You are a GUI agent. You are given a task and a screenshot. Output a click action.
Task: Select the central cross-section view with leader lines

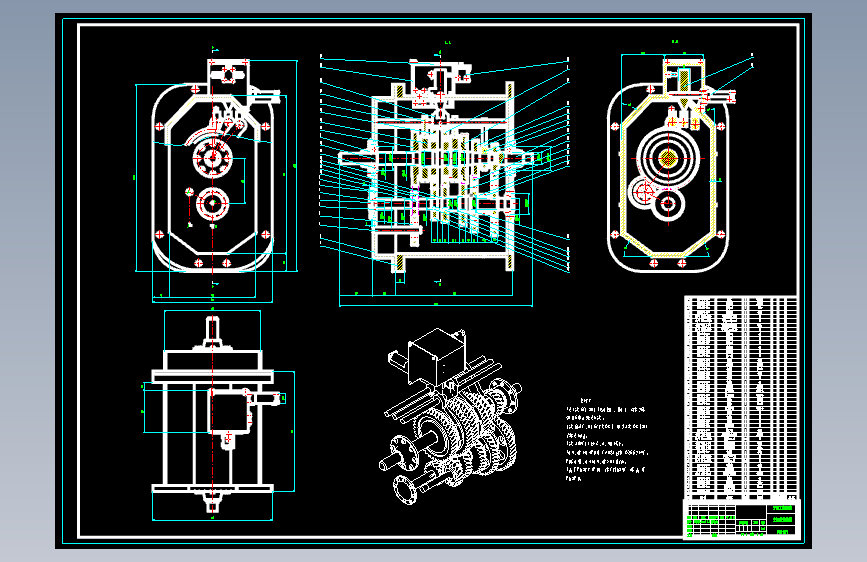445,174
